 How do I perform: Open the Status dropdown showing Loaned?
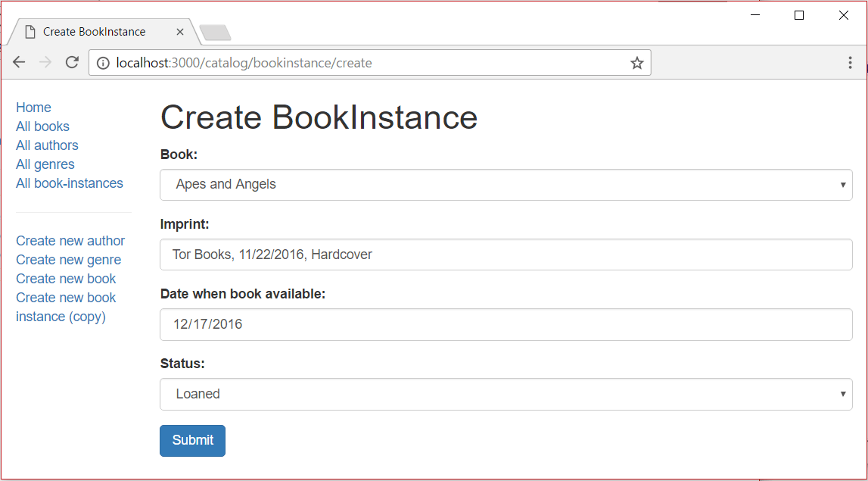pyautogui.click(x=506, y=395)
